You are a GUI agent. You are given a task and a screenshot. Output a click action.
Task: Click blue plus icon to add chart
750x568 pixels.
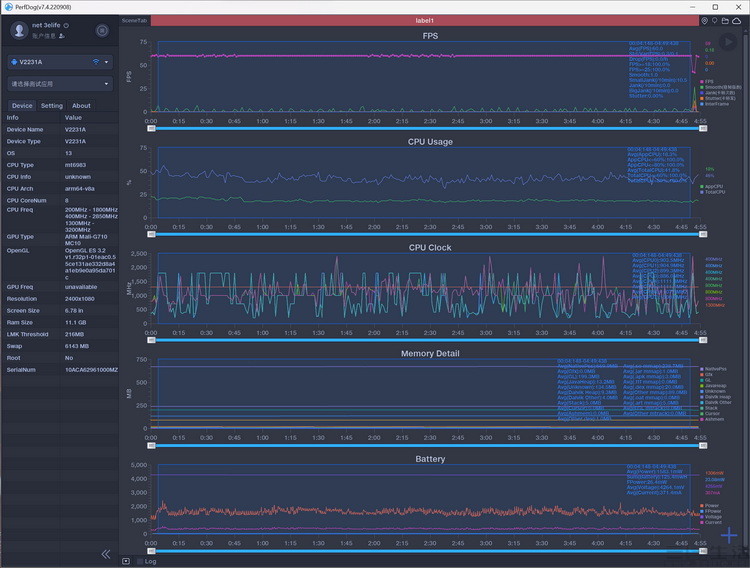[729, 535]
